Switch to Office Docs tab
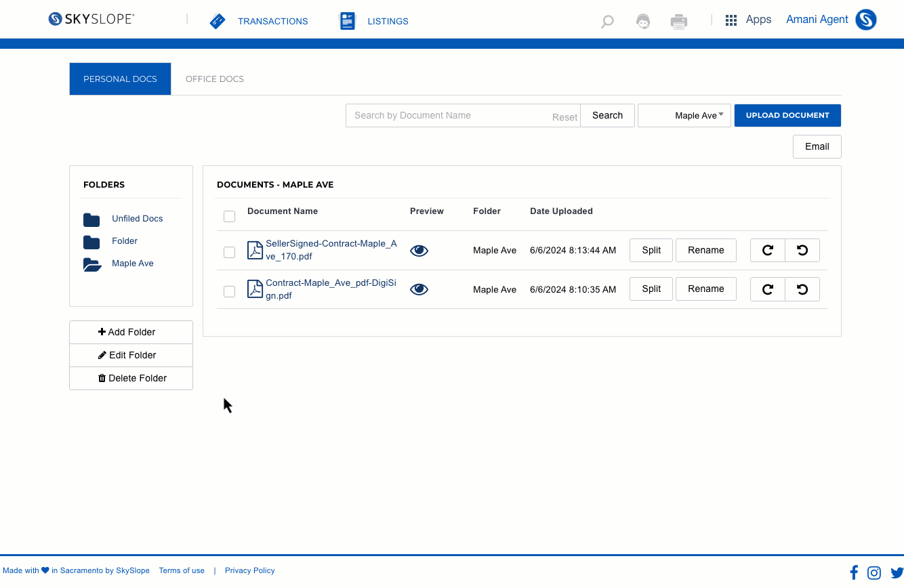 [x=215, y=79]
